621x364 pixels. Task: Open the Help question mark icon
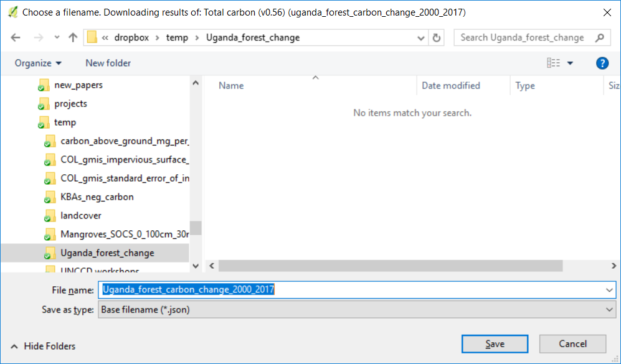point(602,63)
